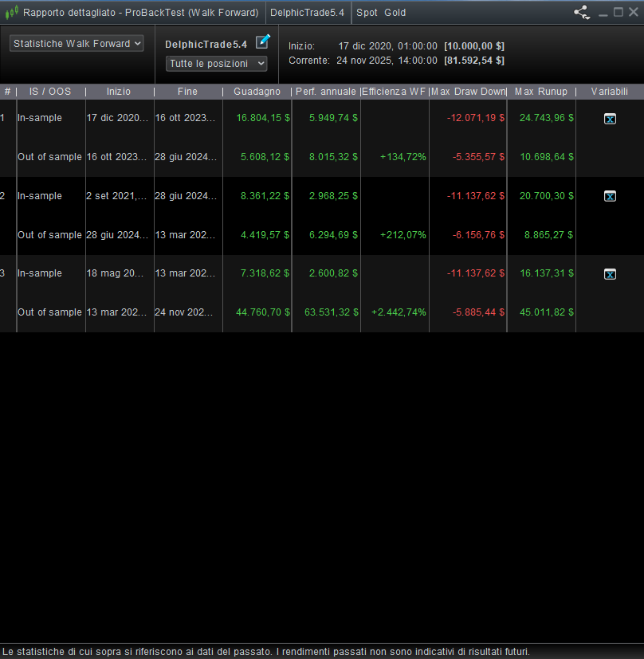Sort by Max Draw Down column header
Image resolution: width=644 pixels, height=659 pixels.
(469, 92)
